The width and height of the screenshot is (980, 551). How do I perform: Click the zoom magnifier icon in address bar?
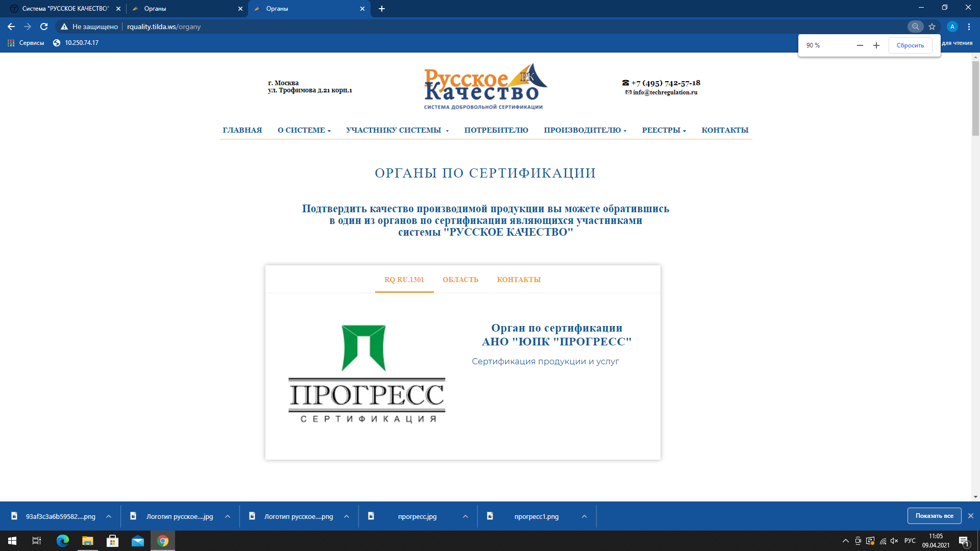[915, 27]
